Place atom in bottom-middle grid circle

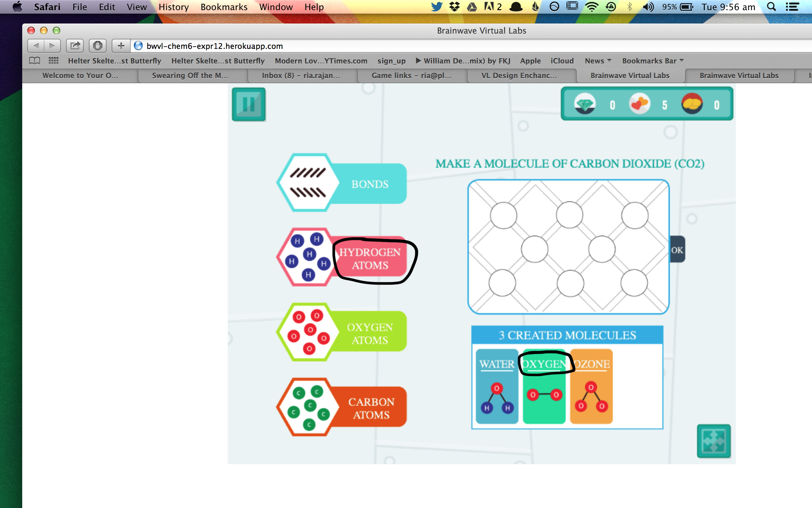[570, 284]
